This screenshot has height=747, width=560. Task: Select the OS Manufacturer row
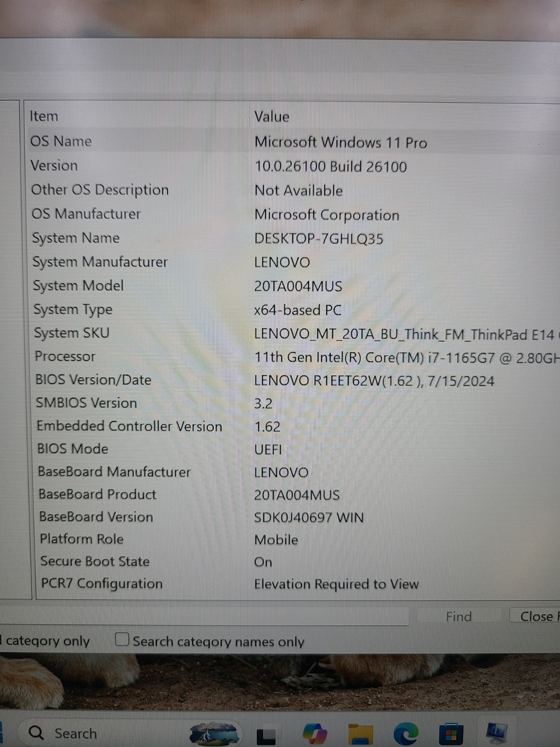[x=294, y=214]
